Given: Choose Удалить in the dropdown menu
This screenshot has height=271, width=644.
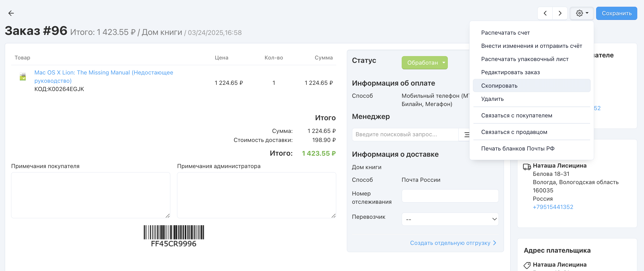Looking at the screenshot, I should [x=492, y=99].
